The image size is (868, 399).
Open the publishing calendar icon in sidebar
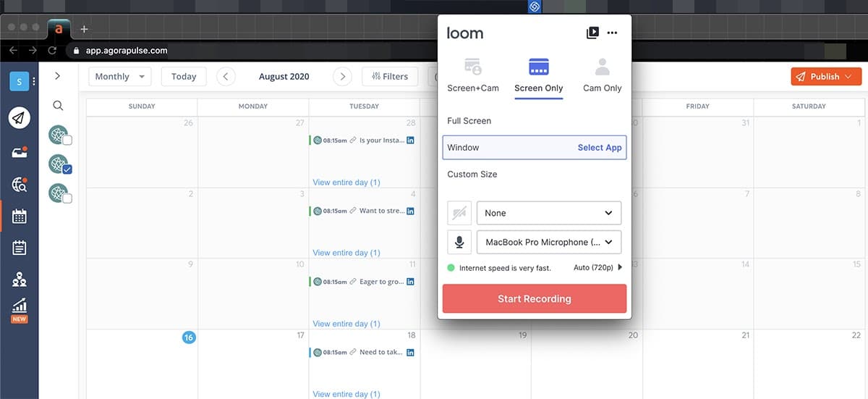20,216
